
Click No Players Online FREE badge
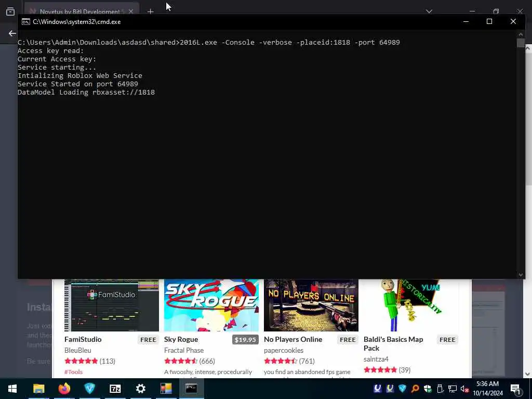point(348,340)
